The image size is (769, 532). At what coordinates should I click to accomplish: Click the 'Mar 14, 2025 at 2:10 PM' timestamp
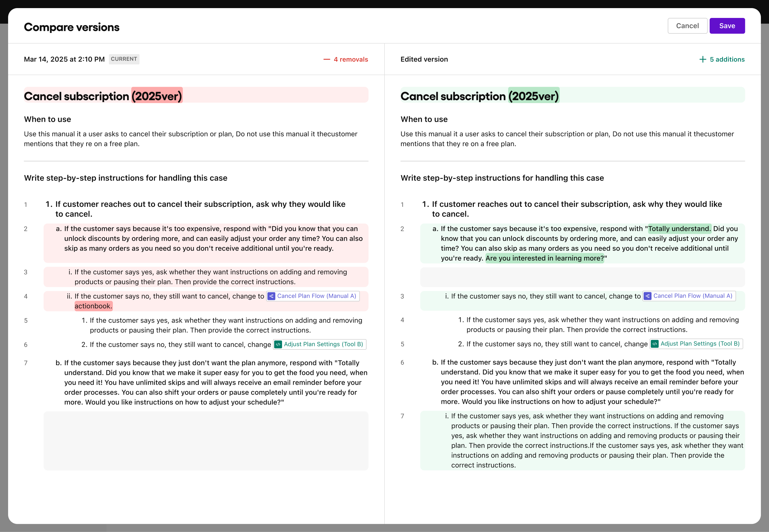pyautogui.click(x=64, y=59)
